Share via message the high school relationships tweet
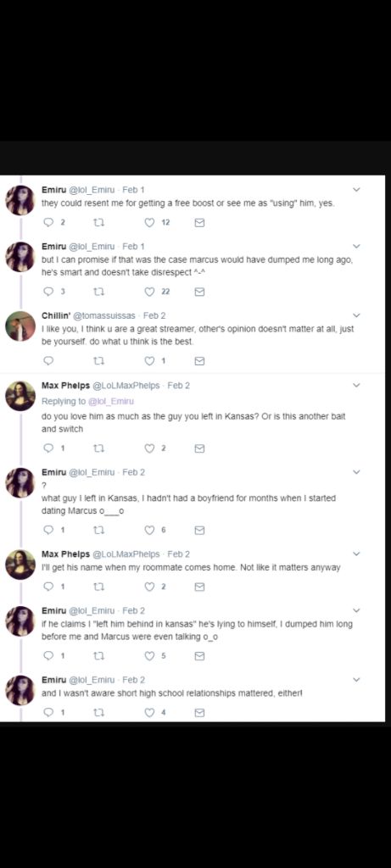391x868 pixels. [199, 713]
